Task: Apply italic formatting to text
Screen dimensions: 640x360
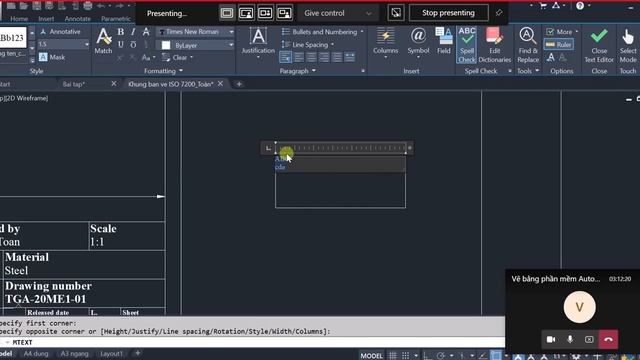Action: click(x=133, y=32)
